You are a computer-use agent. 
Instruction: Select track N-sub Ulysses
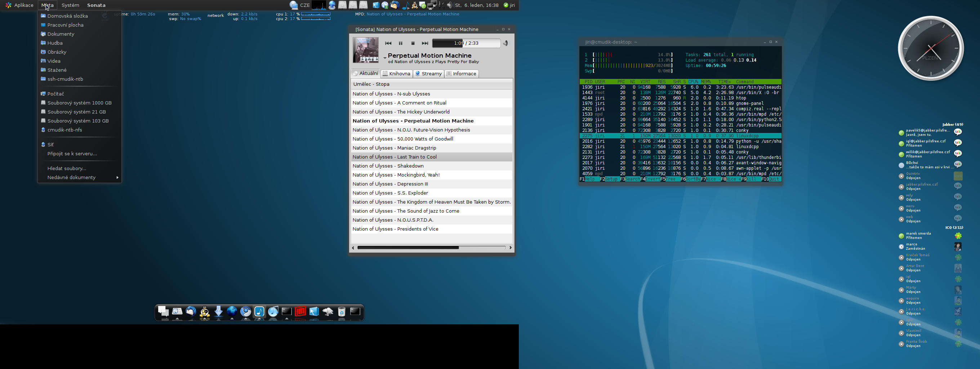click(x=431, y=94)
